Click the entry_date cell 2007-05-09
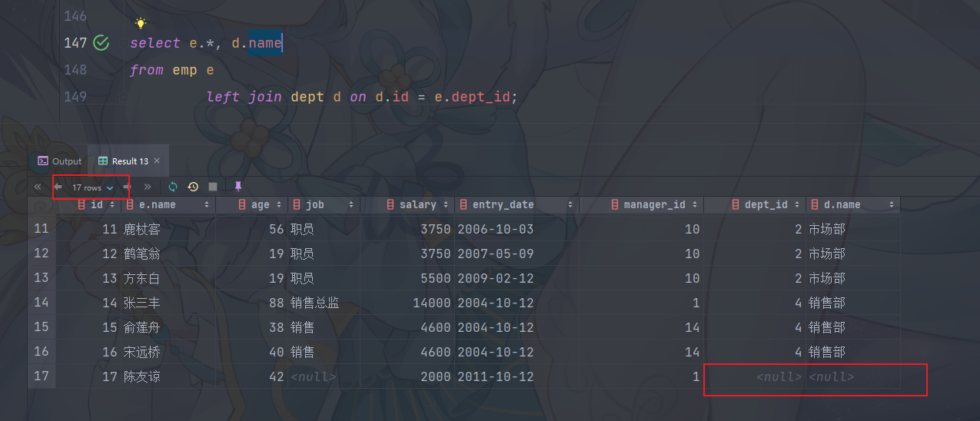The height and width of the screenshot is (421, 980). [495, 254]
